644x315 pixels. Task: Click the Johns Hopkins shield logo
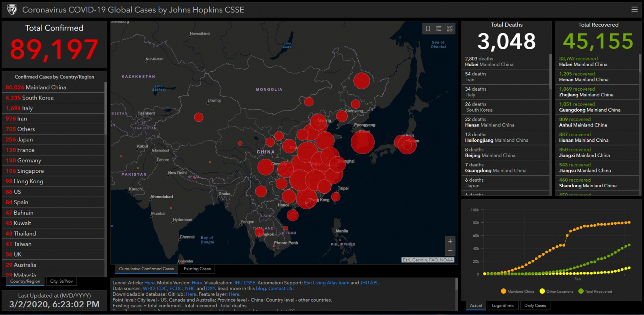tap(12, 10)
